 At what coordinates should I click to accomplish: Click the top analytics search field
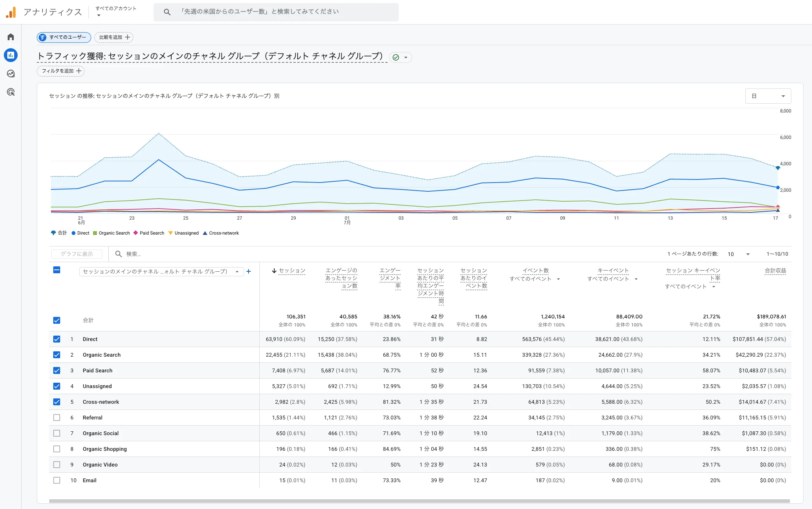click(276, 12)
